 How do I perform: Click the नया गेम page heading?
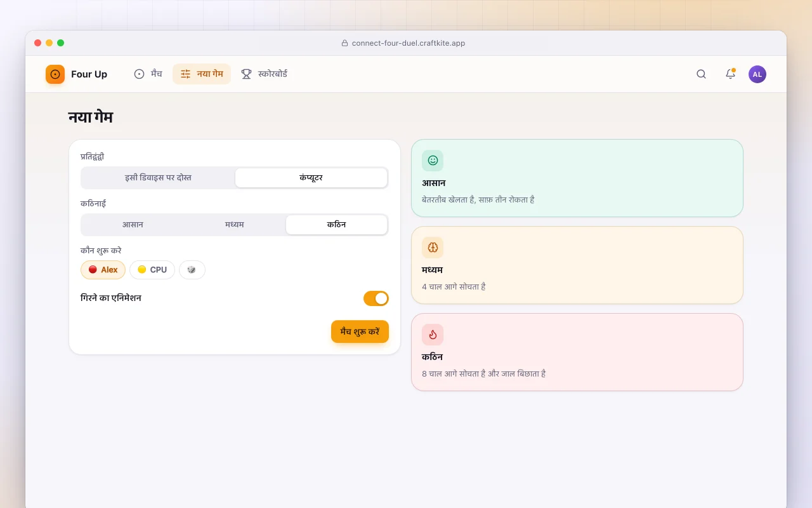click(x=91, y=117)
